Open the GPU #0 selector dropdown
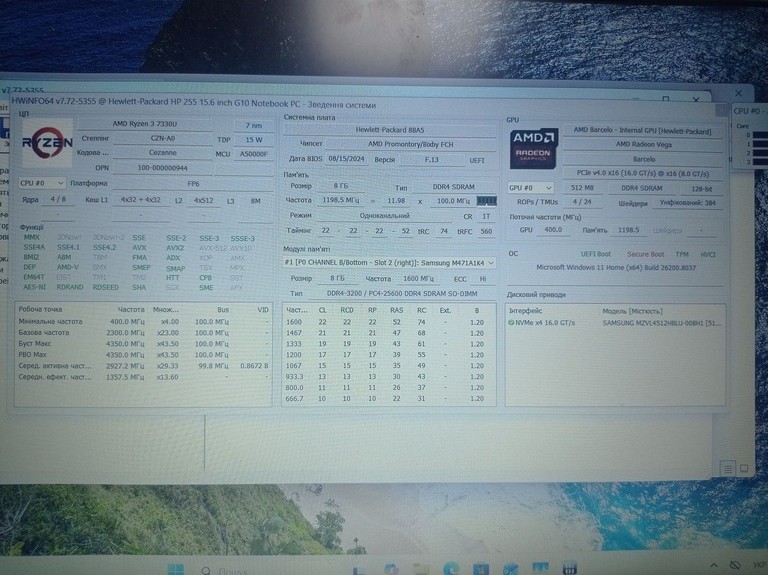This screenshot has height=575, width=768. [x=530, y=188]
